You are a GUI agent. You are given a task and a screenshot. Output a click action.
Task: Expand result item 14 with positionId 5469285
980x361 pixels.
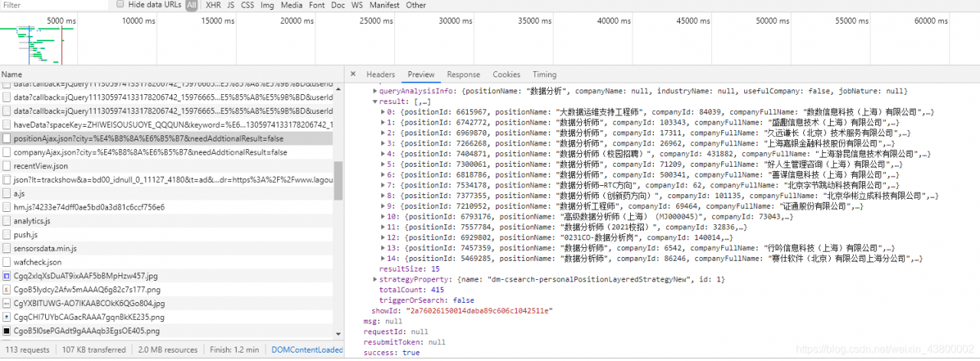pyautogui.click(x=383, y=259)
